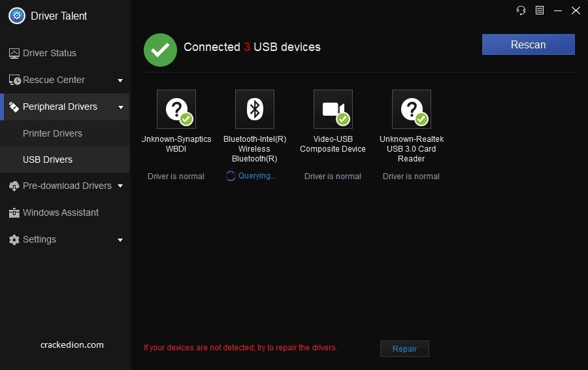Image resolution: width=588 pixels, height=370 pixels.
Task: Expand the Rescue Center arrow
Action: click(x=120, y=80)
